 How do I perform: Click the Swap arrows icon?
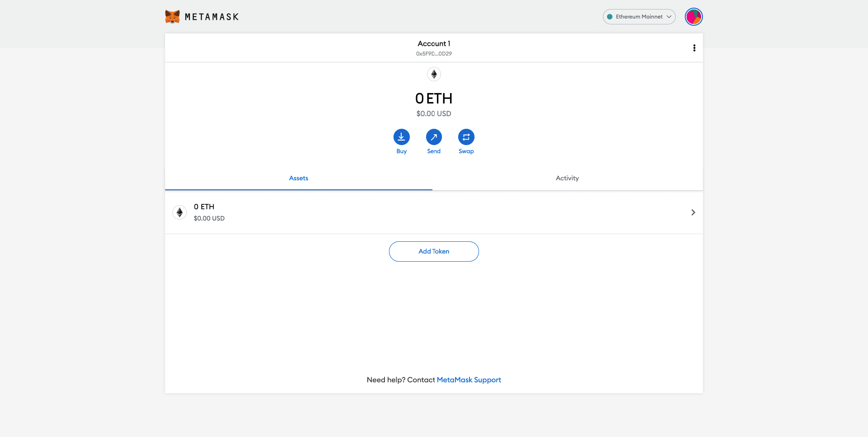click(x=466, y=137)
